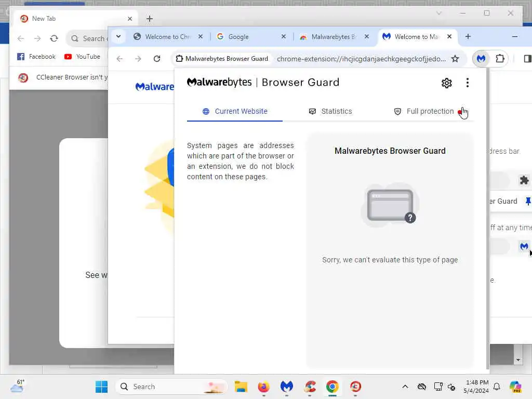The image size is (532, 399).
Task: Click the Chrome address bar URL
Action: (x=362, y=59)
